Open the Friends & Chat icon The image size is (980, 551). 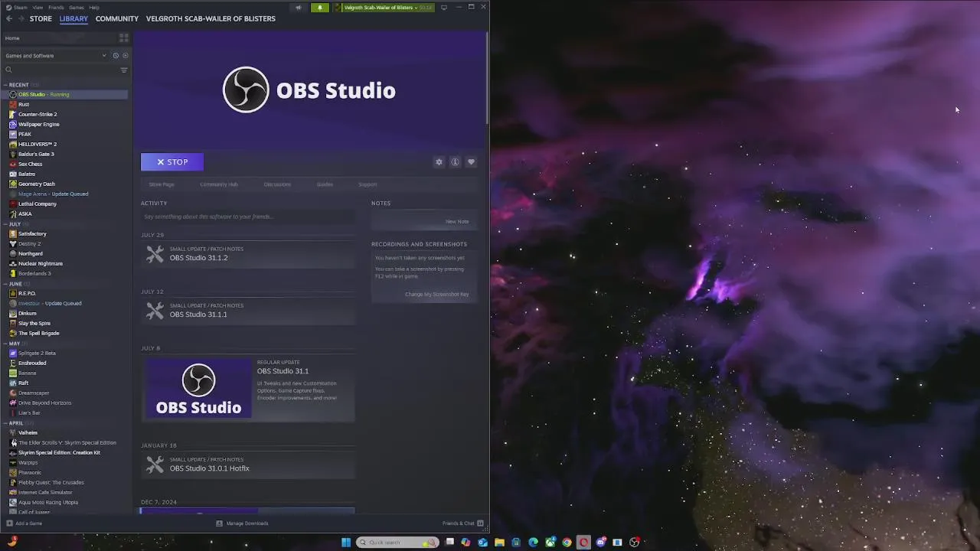pyautogui.click(x=480, y=523)
